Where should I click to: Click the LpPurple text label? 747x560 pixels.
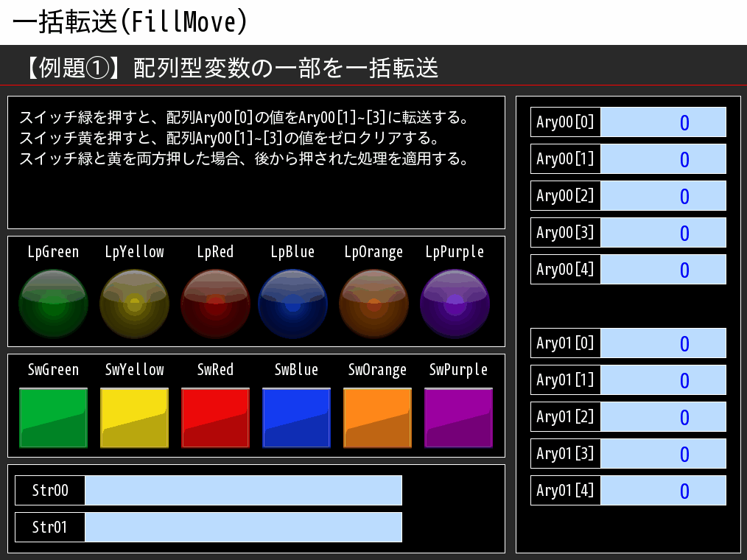pos(455,252)
